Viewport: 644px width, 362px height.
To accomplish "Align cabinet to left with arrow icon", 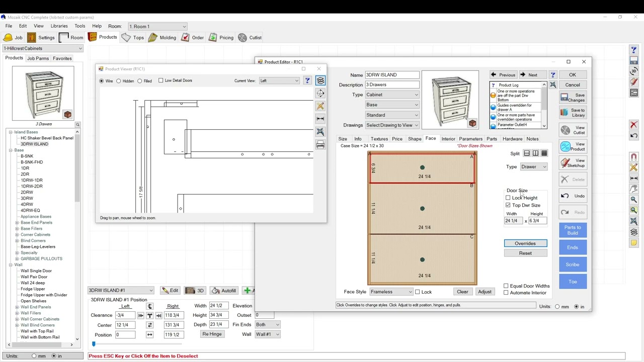I will click(x=140, y=315).
